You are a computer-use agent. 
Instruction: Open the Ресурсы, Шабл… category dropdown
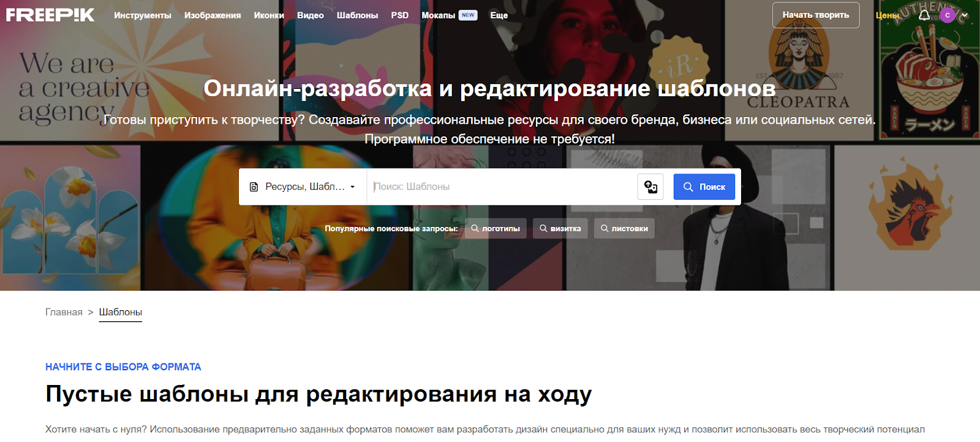tap(303, 187)
